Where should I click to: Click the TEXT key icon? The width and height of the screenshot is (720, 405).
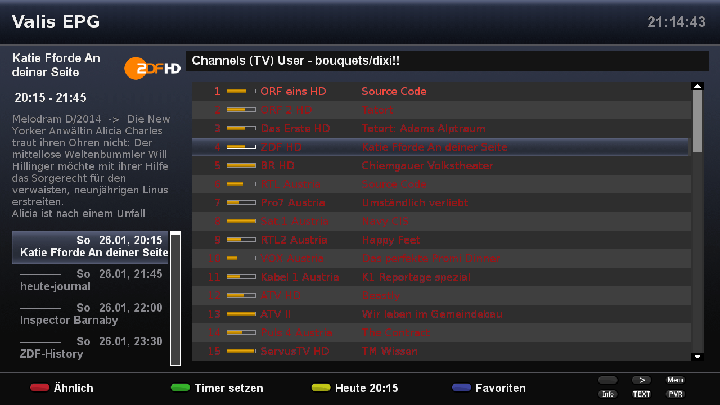coord(641,394)
